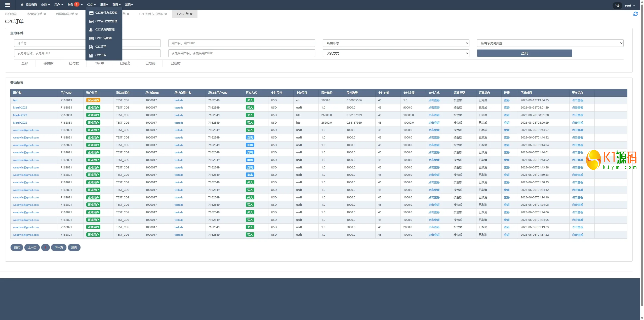Select C2C申诉 in the C2C menu
Viewport: 644px width, 320px height.
click(101, 55)
